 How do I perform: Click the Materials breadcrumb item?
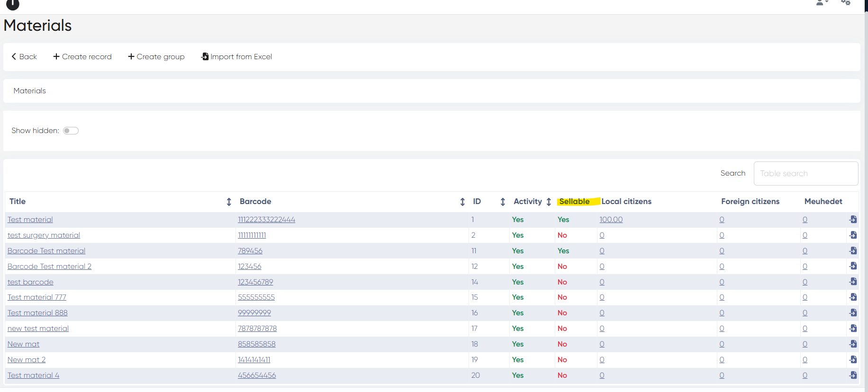(x=29, y=90)
